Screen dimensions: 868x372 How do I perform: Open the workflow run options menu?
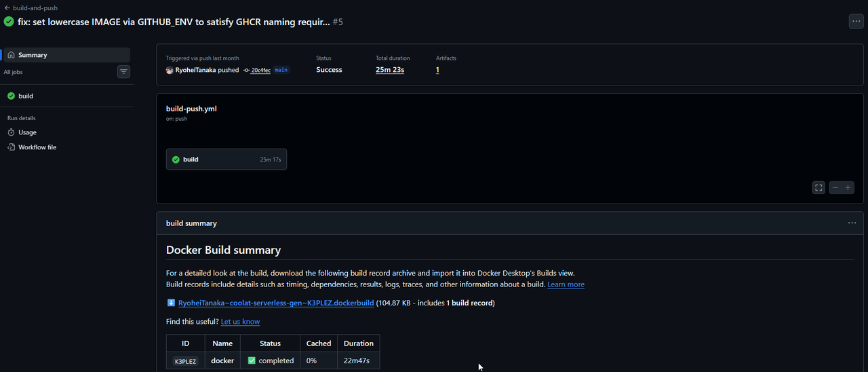[x=856, y=22]
